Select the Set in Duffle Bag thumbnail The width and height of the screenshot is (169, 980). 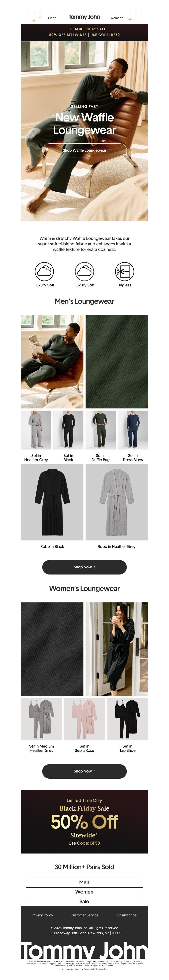click(x=101, y=430)
